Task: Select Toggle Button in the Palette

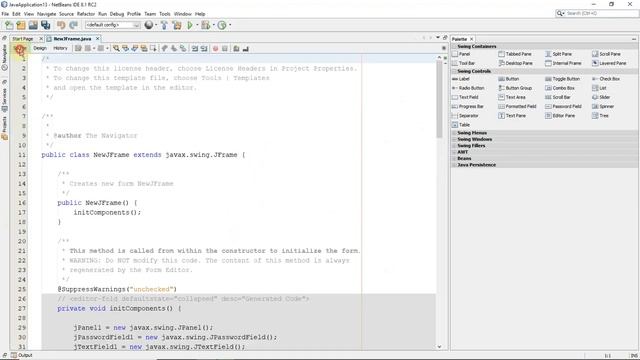Action: click(x=562, y=79)
